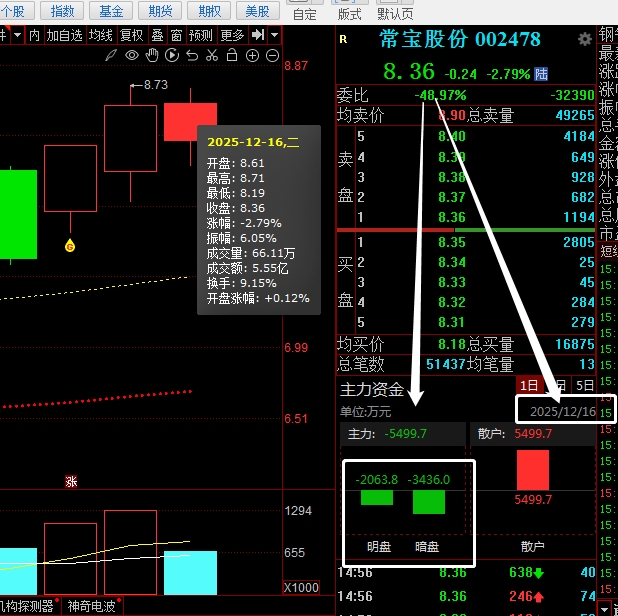The width and height of the screenshot is (618, 616).
Task: Click the replay playback icon
Action: click(x=172, y=55)
